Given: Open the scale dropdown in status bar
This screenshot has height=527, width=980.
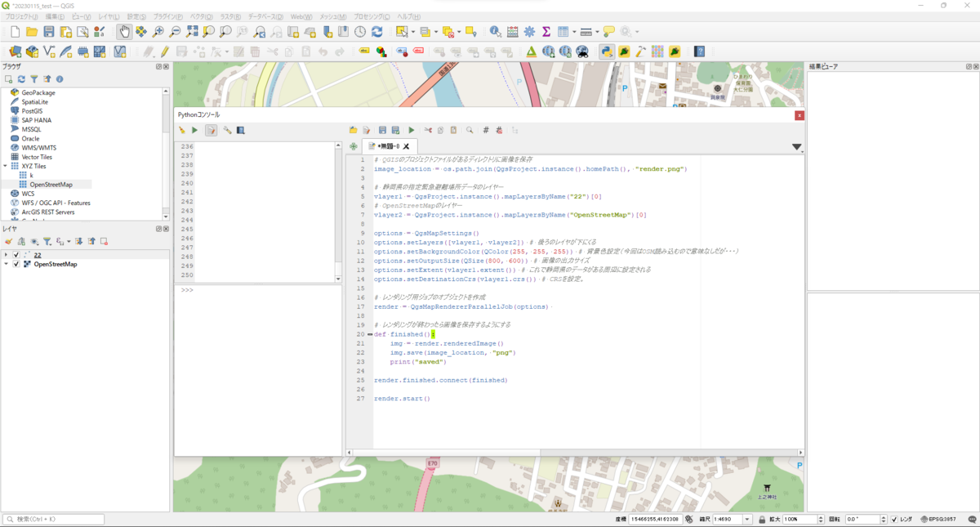Looking at the screenshot, I should click(x=746, y=520).
